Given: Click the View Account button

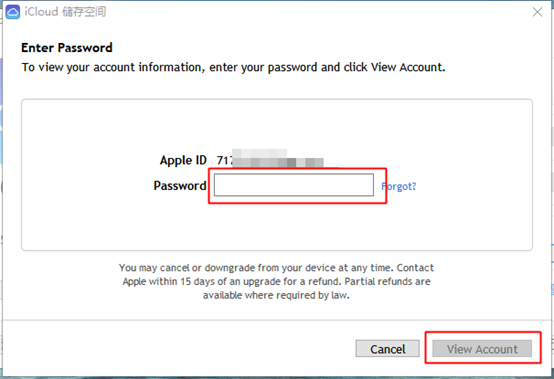Looking at the screenshot, I should click(x=482, y=349).
